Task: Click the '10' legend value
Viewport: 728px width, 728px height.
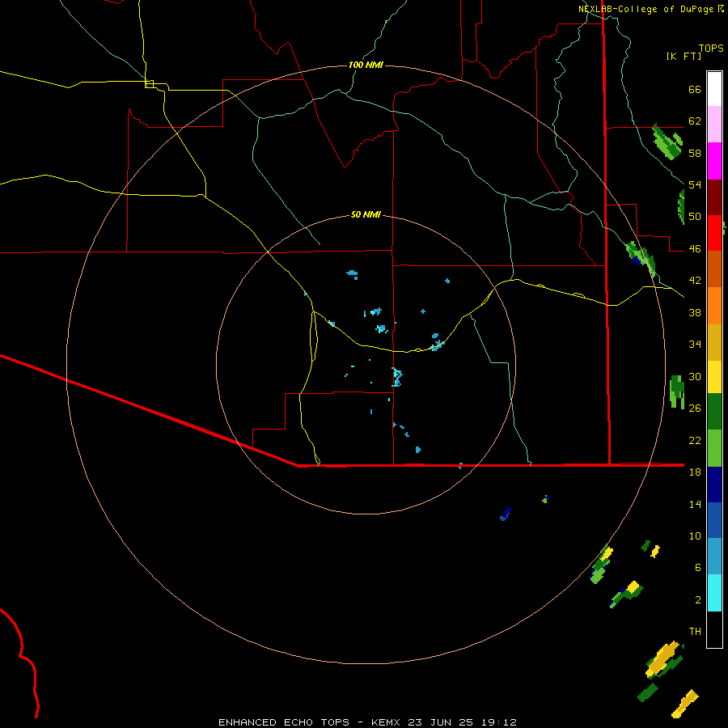Action: 695,535
